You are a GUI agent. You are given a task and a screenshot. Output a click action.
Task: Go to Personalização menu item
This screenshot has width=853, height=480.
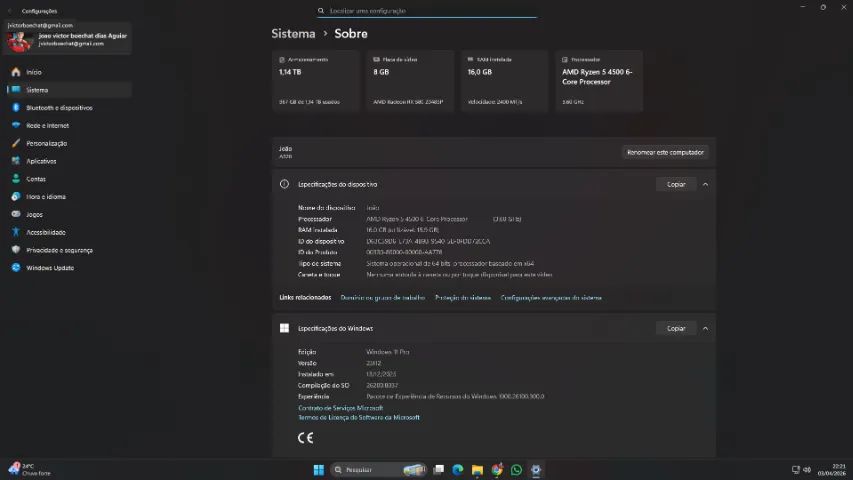click(x=47, y=143)
